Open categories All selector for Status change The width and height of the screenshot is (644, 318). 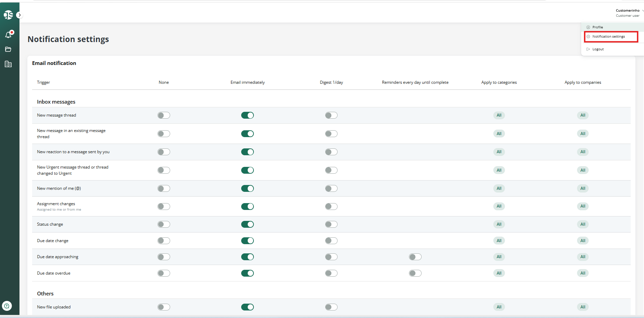coord(499,224)
